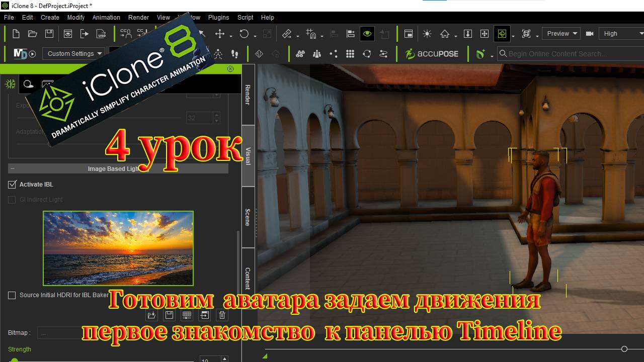Open the green gizmo icon dropdown arrow
The width and height of the screenshot is (644, 362).
coord(513,36)
